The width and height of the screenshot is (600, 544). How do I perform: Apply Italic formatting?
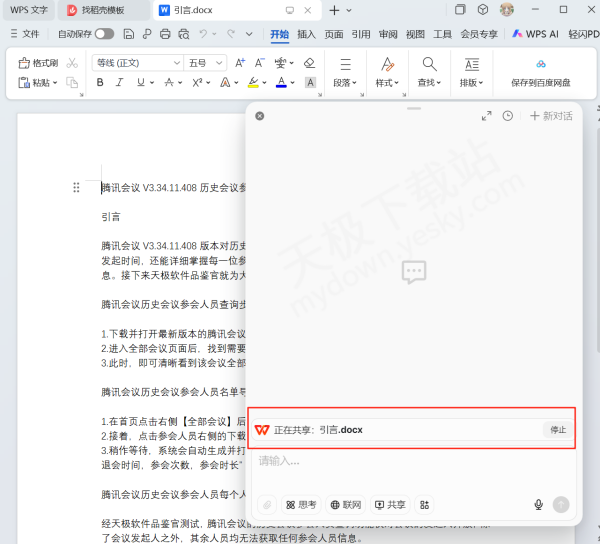pyautogui.click(x=119, y=82)
